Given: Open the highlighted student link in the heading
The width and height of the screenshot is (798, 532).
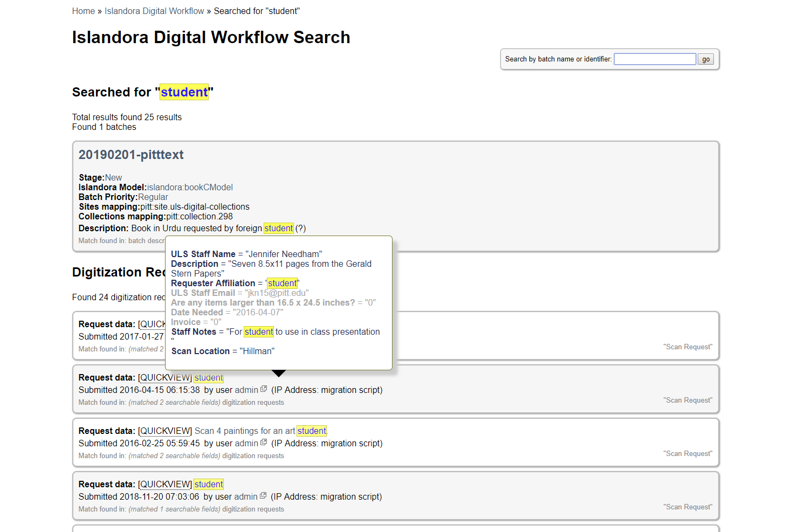Looking at the screenshot, I should [x=184, y=92].
